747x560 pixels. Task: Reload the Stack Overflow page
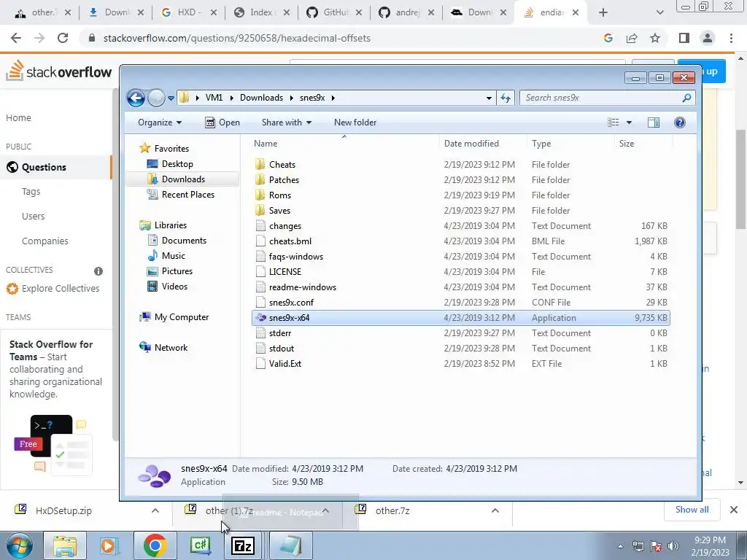pos(63,38)
